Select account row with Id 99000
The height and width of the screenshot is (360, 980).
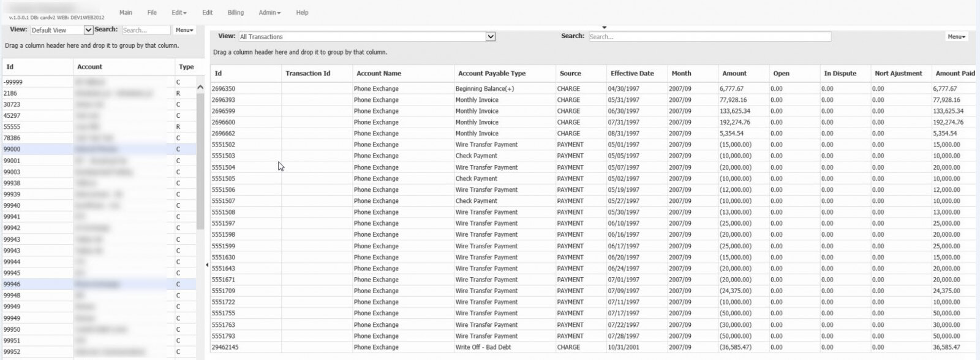pos(99,150)
